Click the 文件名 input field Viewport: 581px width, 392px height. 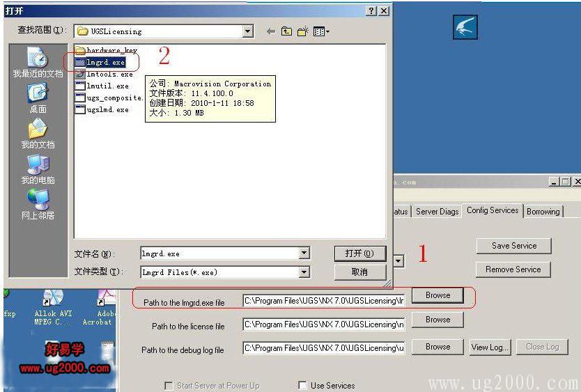(219, 253)
